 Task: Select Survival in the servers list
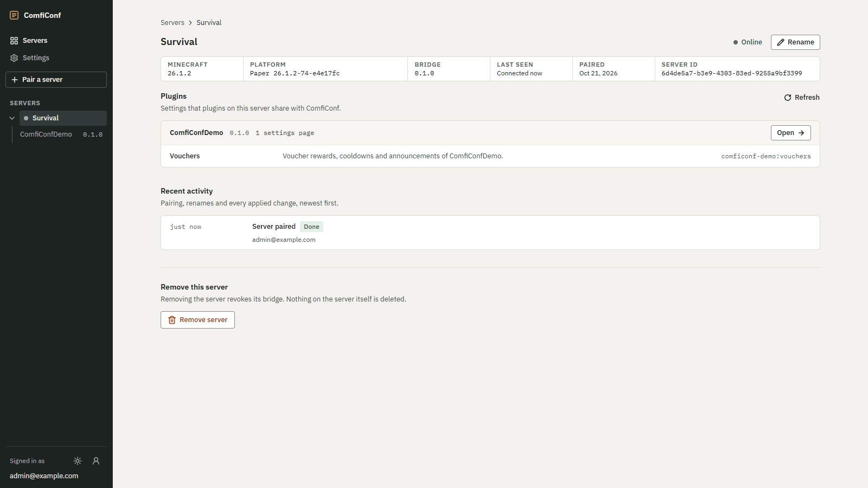point(63,118)
